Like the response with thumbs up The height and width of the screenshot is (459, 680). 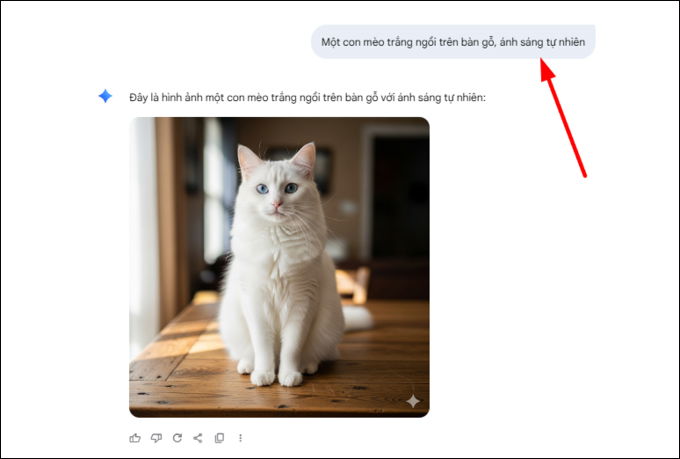(x=135, y=438)
